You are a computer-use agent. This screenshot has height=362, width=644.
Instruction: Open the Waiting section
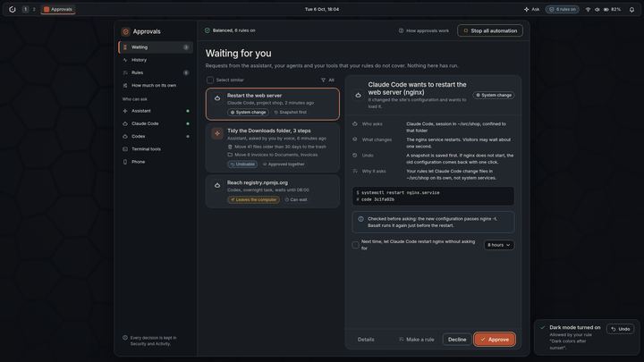pyautogui.click(x=156, y=47)
